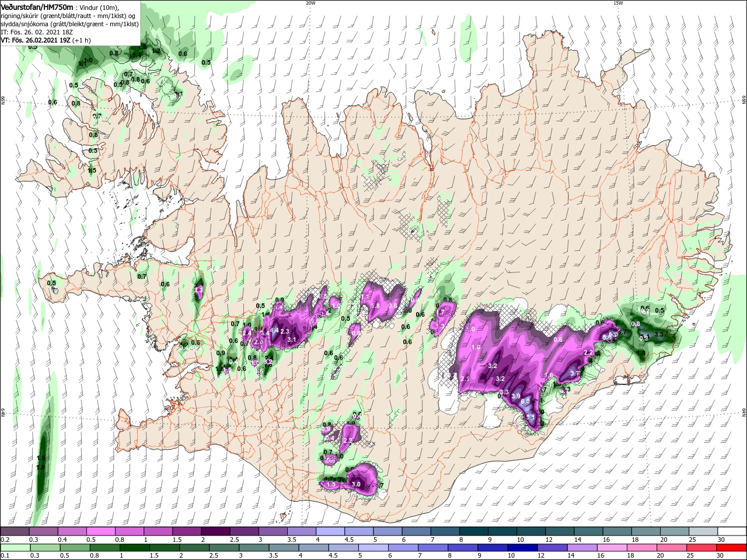
Task: Pick the darkest green swatch above lower label 1
Action: (x=134, y=548)
